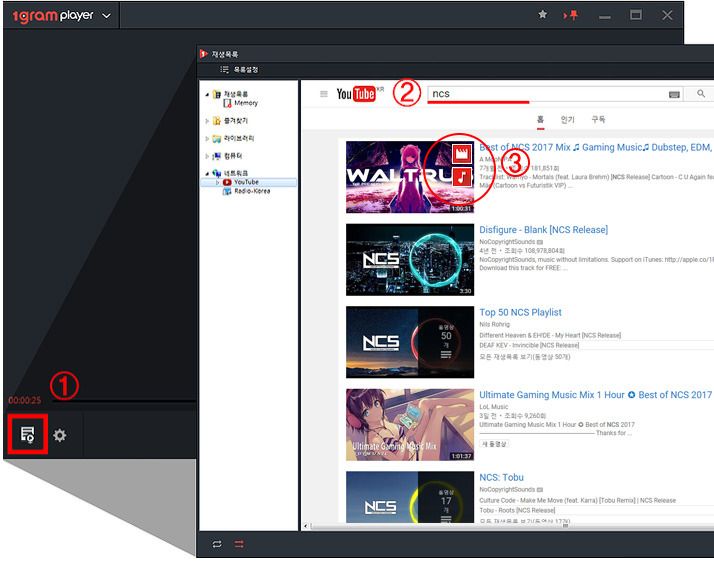The width and height of the screenshot is (714, 561).
Task: Click the music note audio-only icon on thumbnail
Action: (x=462, y=177)
